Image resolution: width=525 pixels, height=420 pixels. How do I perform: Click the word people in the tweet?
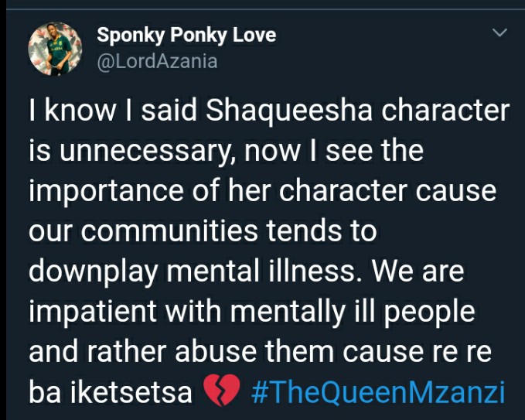[x=429, y=312]
